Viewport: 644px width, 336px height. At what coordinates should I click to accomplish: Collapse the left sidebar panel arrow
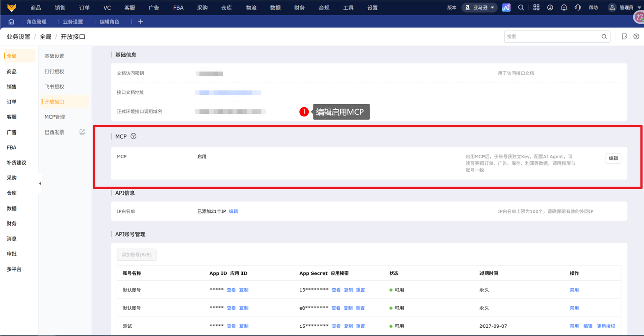click(40, 184)
